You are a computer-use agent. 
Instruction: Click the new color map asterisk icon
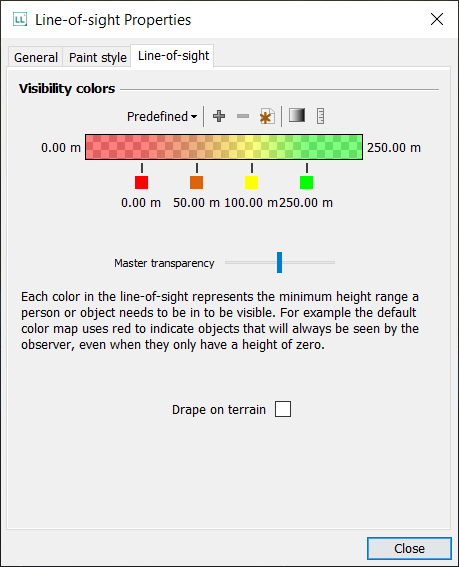click(x=267, y=116)
